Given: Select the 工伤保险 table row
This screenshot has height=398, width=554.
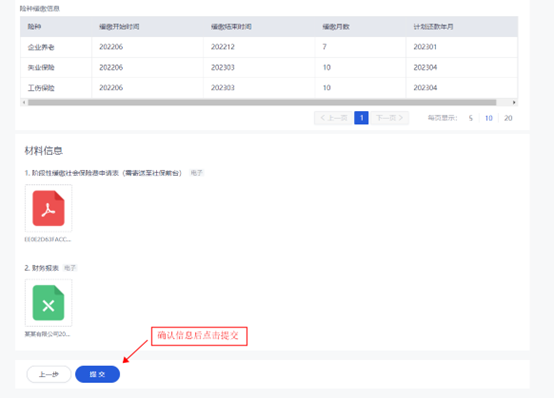Looking at the screenshot, I should (269, 88).
